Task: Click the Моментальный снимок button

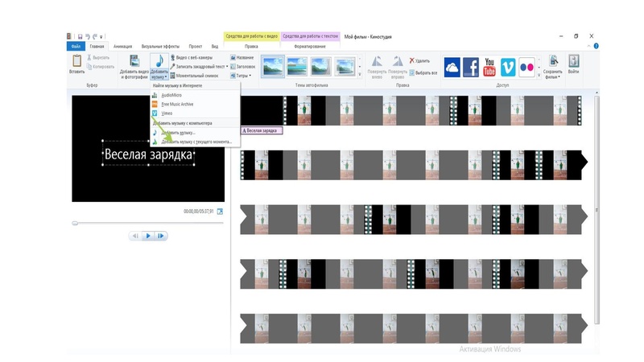Action: [x=197, y=76]
